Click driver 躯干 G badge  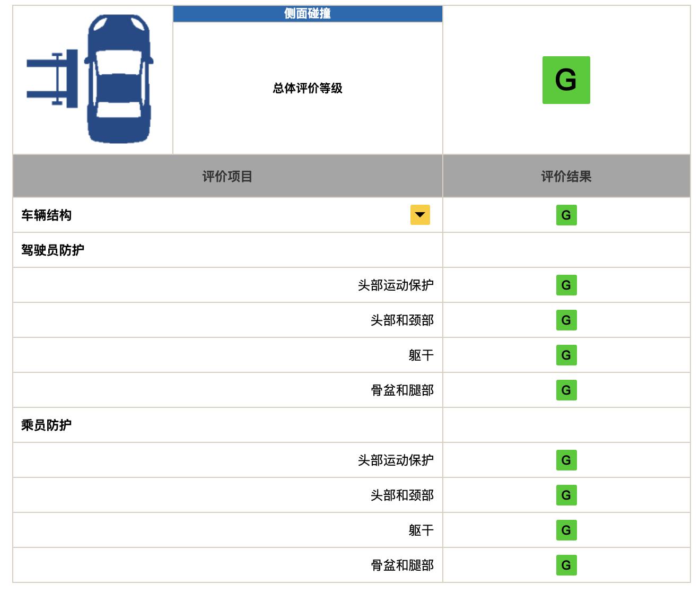(x=566, y=355)
